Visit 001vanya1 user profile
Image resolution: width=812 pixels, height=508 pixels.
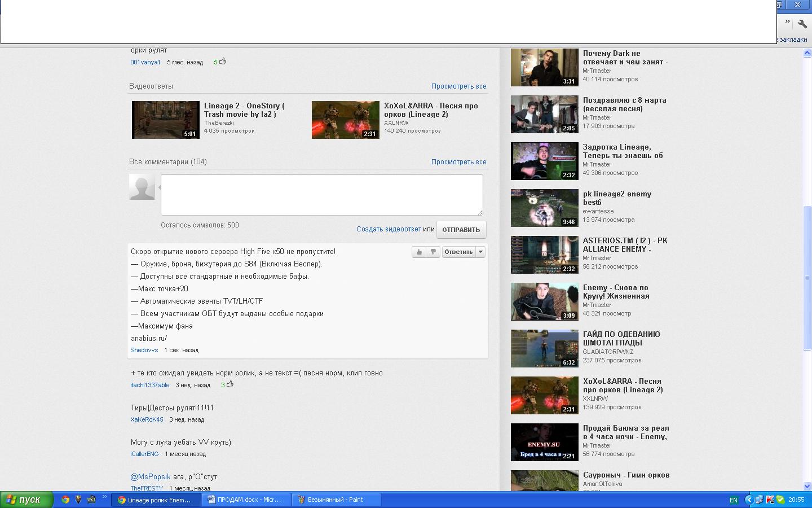145,62
